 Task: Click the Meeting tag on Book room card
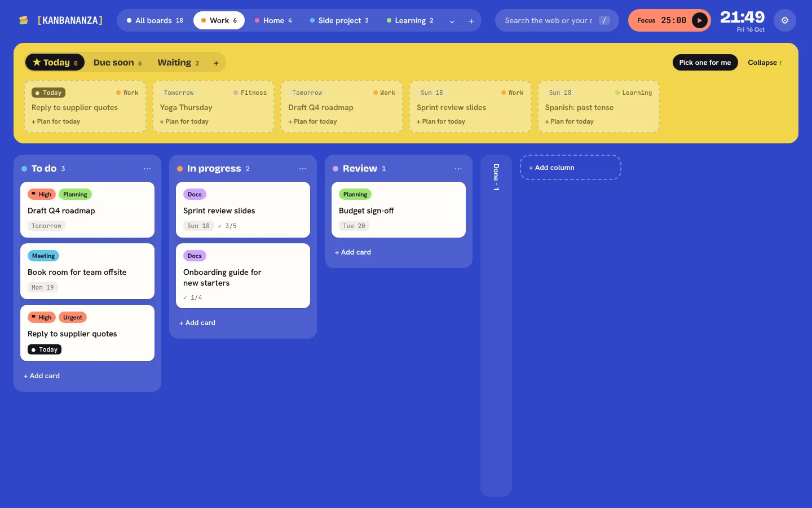43,256
